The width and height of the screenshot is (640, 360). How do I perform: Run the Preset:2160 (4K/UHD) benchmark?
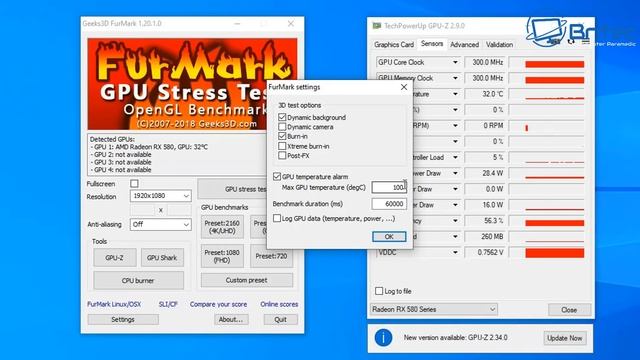point(222,227)
